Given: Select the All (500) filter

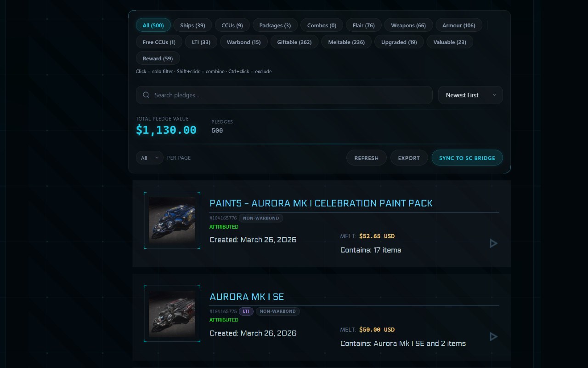Looking at the screenshot, I should point(153,25).
